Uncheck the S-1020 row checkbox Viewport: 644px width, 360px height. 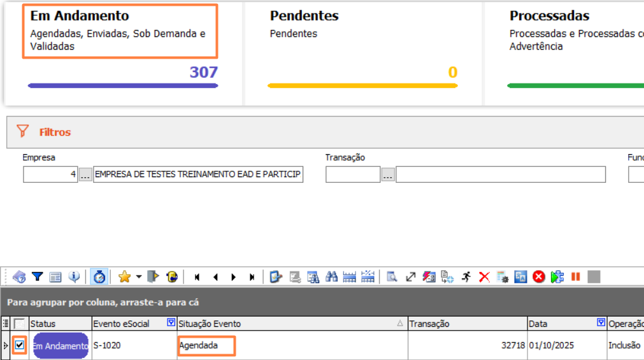coord(20,345)
